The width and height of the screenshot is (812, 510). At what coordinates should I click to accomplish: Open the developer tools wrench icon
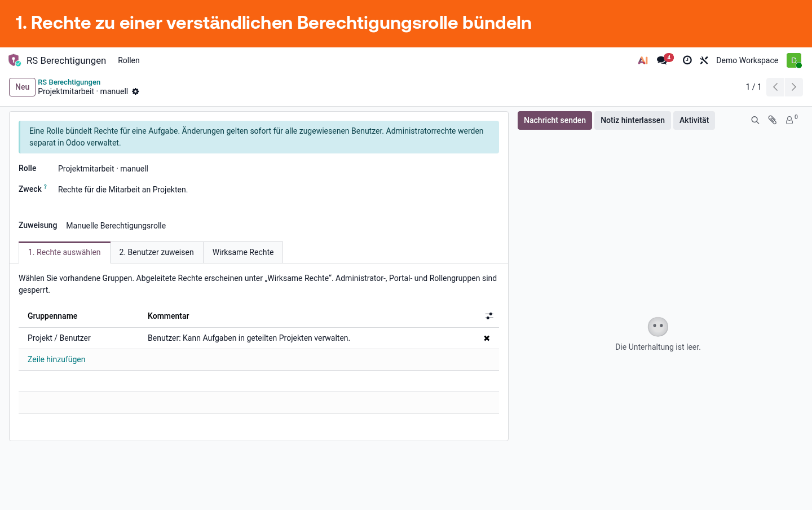(704, 60)
